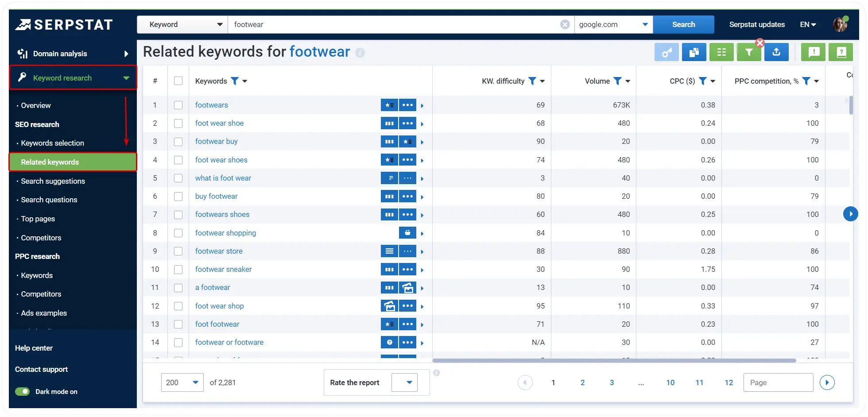Go to page 12
Image resolution: width=868 pixels, height=417 pixels.
[x=728, y=382]
